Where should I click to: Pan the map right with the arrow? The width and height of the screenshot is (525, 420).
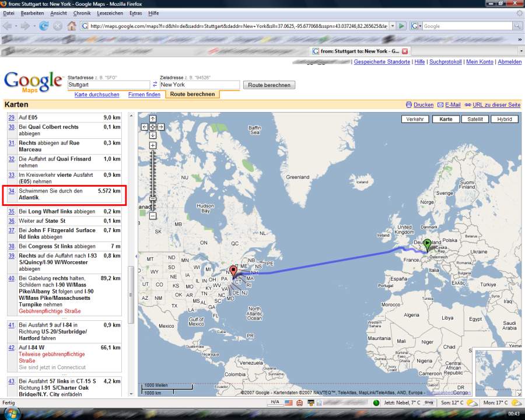[161, 127]
